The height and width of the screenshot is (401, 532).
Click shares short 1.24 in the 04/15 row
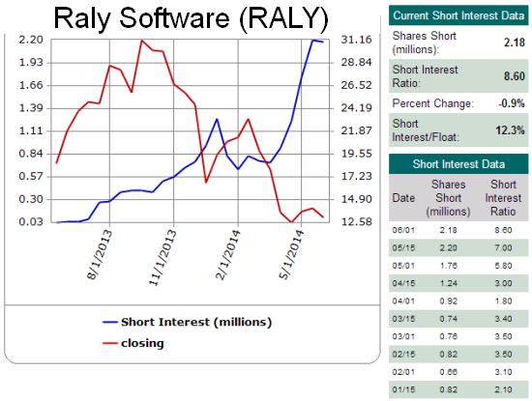(448, 283)
